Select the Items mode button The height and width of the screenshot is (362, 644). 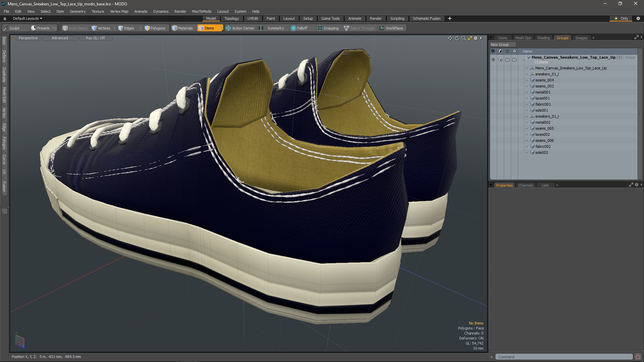[x=210, y=28]
